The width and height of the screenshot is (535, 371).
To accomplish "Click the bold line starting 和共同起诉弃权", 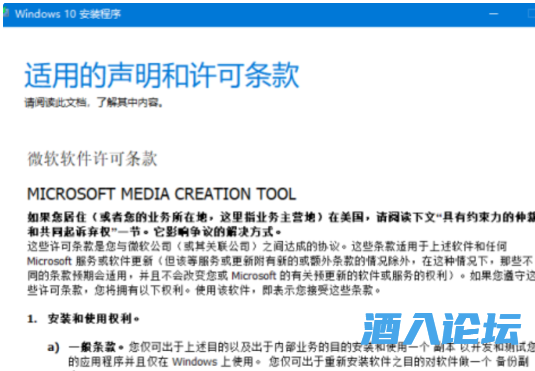I will [x=154, y=232].
